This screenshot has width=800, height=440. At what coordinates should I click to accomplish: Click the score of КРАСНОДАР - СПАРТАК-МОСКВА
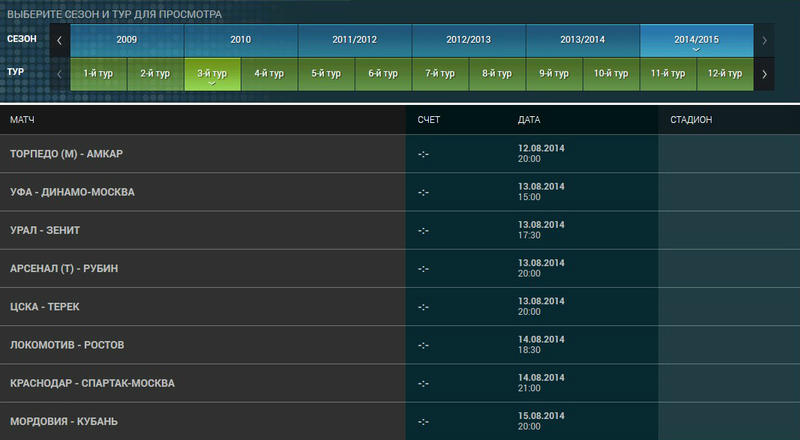pyautogui.click(x=423, y=384)
